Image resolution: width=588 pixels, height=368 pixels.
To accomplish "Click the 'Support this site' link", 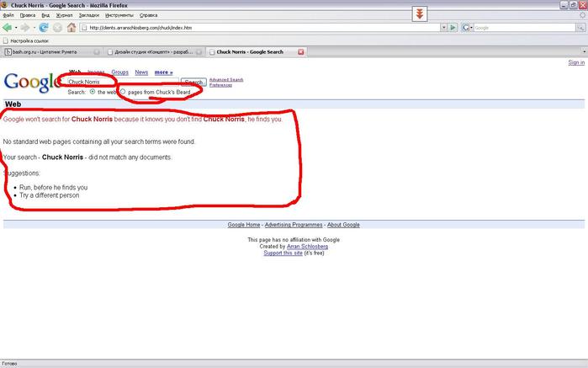I will (283, 253).
